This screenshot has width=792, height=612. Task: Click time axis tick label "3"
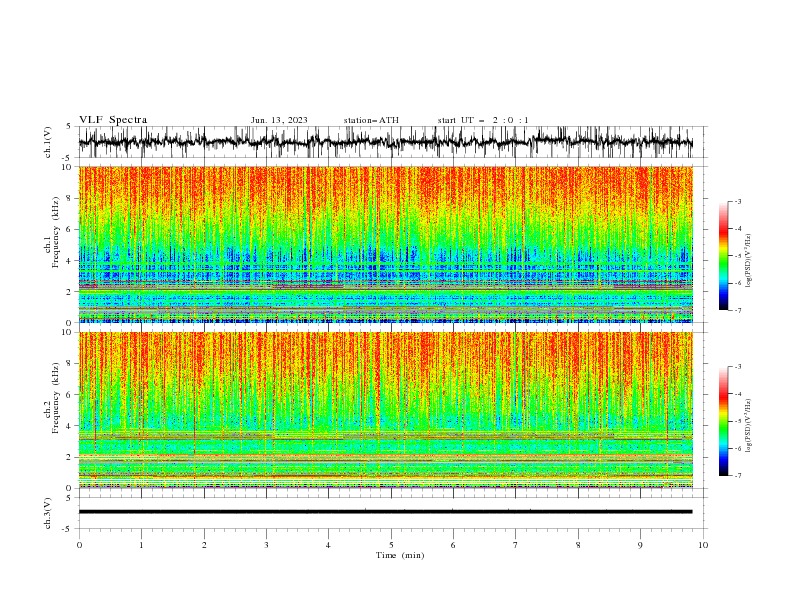[266, 545]
